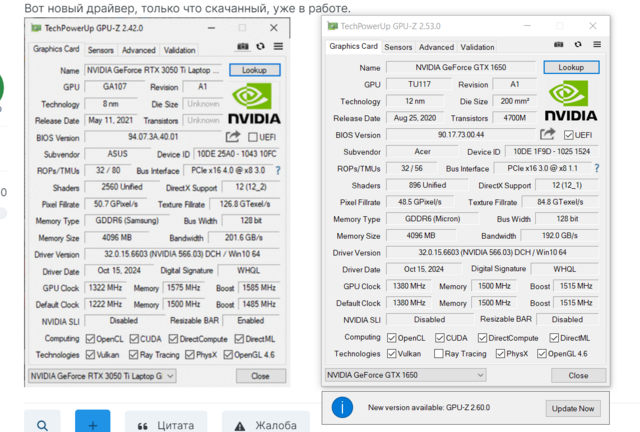Click Bus Interface question mark in RTX 3050 window
The height and width of the screenshot is (432, 640).
(x=277, y=171)
